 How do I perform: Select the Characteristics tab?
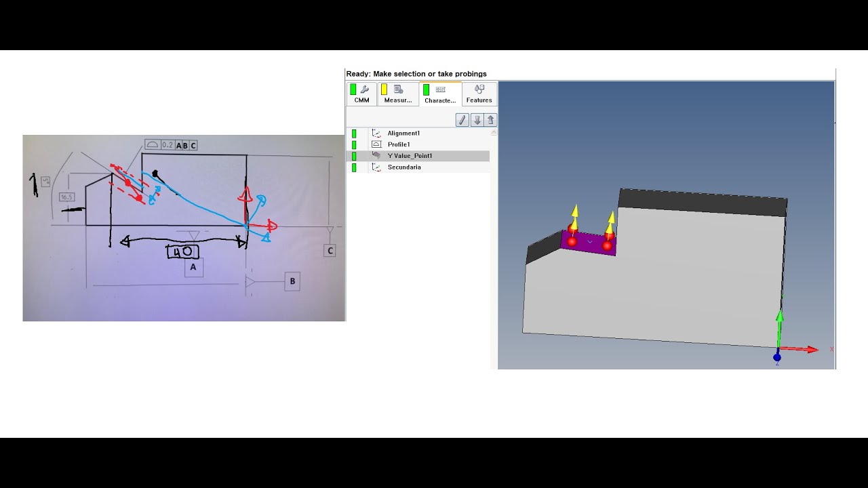[440, 94]
